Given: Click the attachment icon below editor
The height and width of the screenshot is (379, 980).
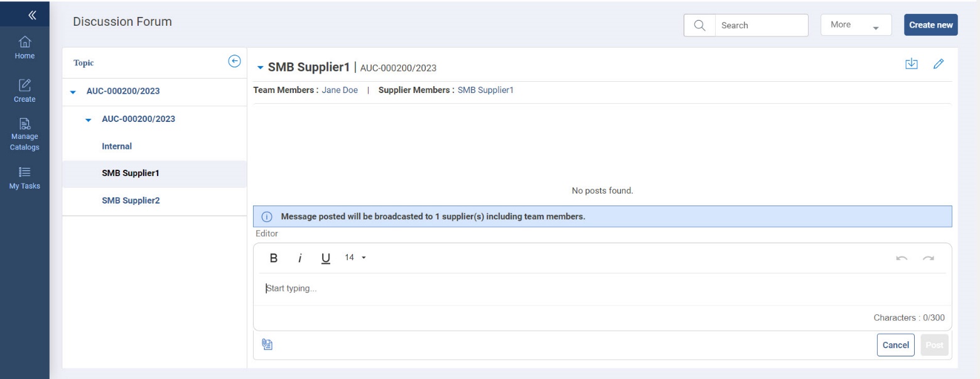Looking at the screenshot, I should coord(267,344).
